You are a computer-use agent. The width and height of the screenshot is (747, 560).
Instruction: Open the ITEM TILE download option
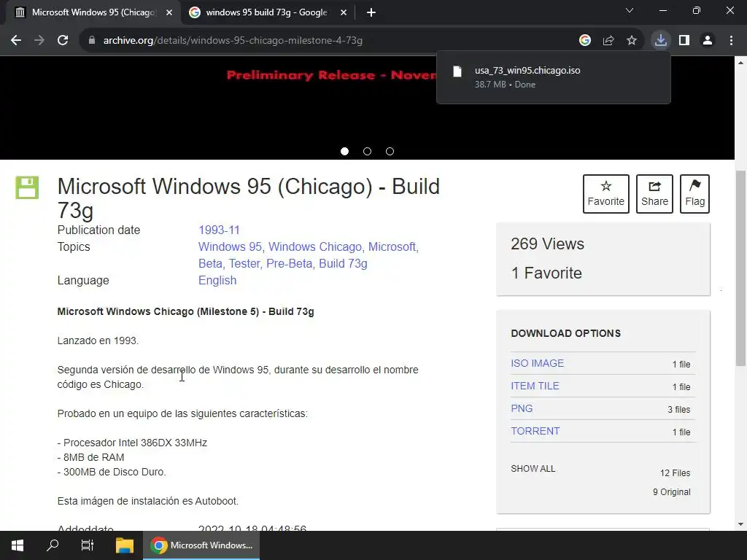535,386
